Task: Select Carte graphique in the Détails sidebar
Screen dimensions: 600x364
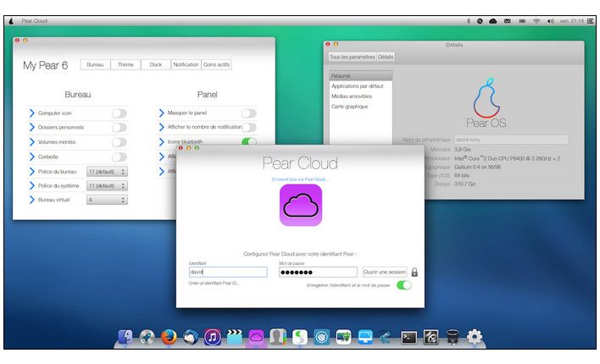Action: 349,107
